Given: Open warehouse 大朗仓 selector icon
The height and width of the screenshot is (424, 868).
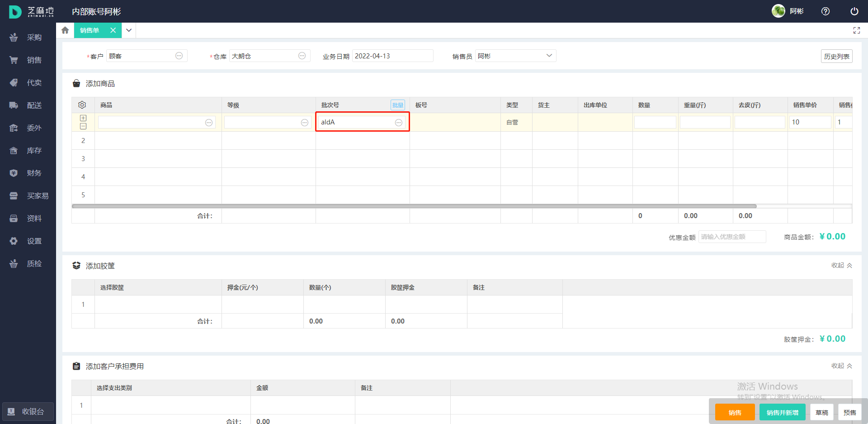Looking at the screenshot, I should (x=302, y=56).
